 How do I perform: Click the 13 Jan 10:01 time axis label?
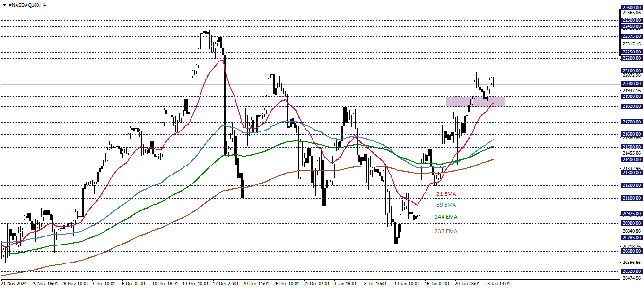408,284
